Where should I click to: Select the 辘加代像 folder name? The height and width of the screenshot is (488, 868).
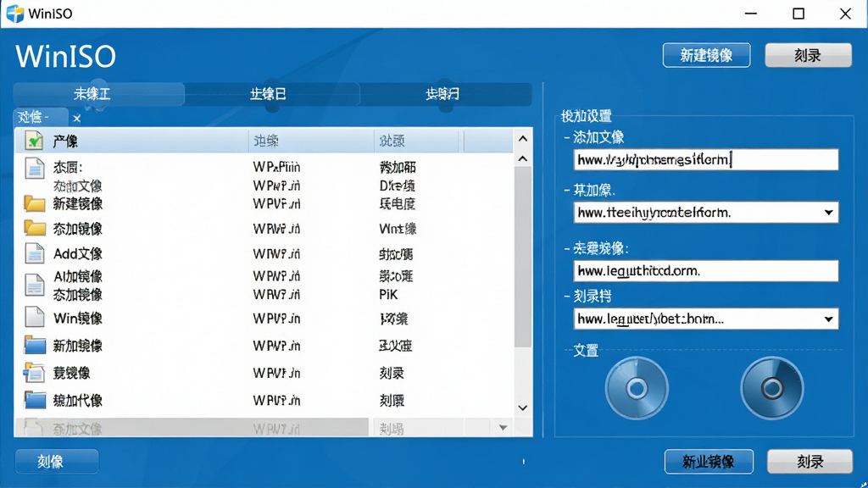[77, 401]
